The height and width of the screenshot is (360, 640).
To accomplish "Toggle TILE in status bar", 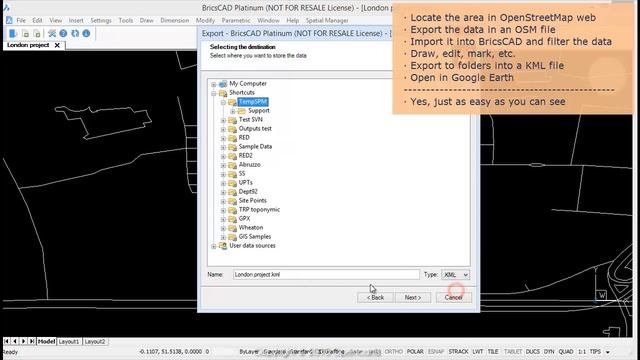I will point(493,351).
